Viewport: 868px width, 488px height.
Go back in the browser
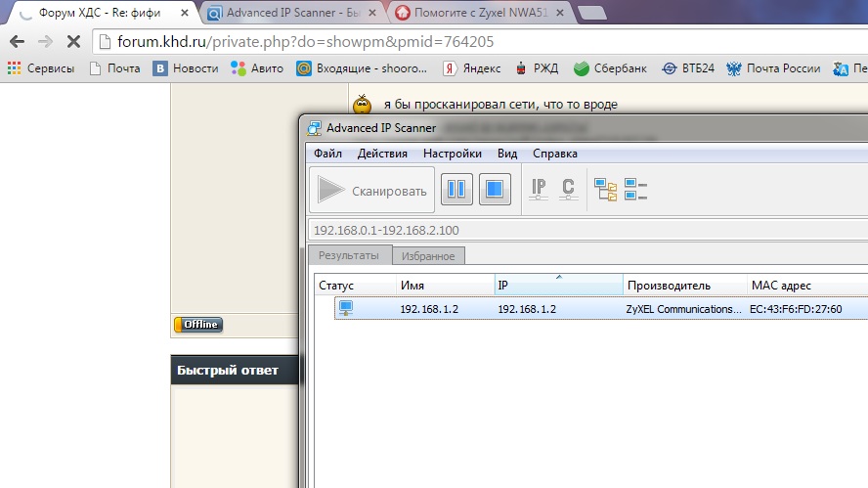click(18, 41)
